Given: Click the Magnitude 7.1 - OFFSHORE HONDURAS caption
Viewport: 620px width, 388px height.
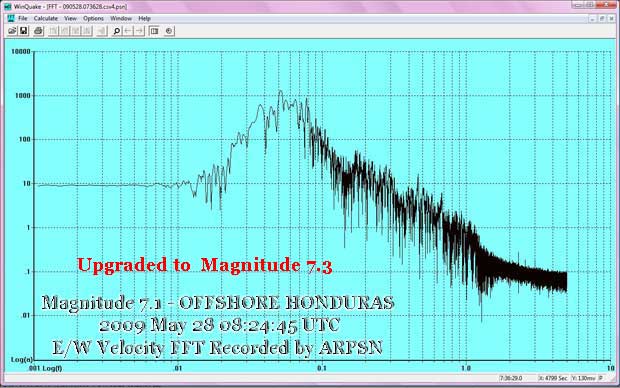Looking at the screenshot, I should pos(218,303).
